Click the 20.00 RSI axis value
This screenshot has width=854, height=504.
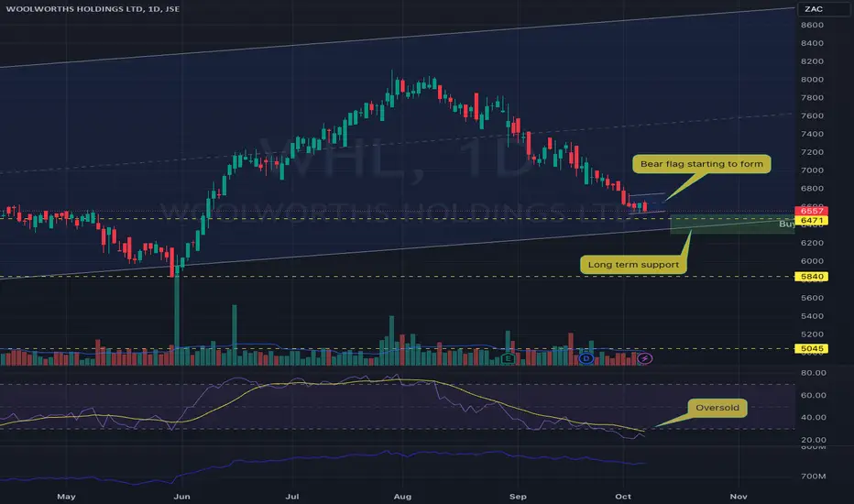pos(813,440)
